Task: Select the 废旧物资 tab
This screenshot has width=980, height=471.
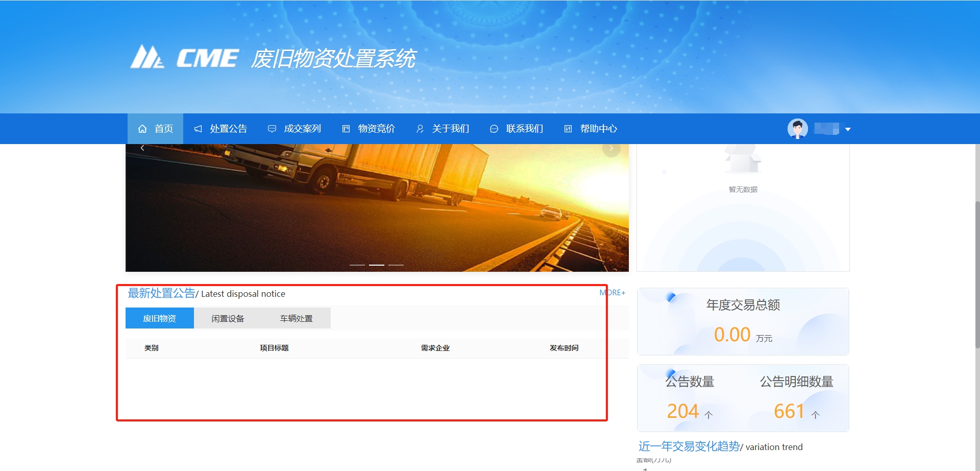Action: click(159, 318)
